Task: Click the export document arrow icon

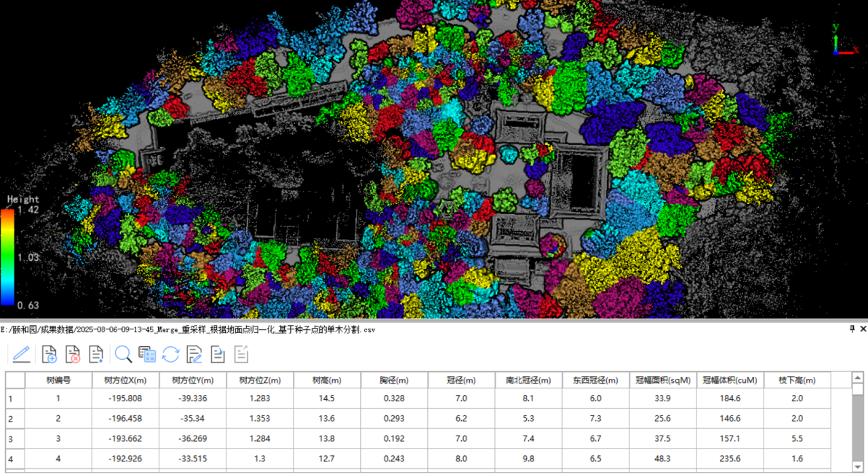Action: (x=218, y=354)
